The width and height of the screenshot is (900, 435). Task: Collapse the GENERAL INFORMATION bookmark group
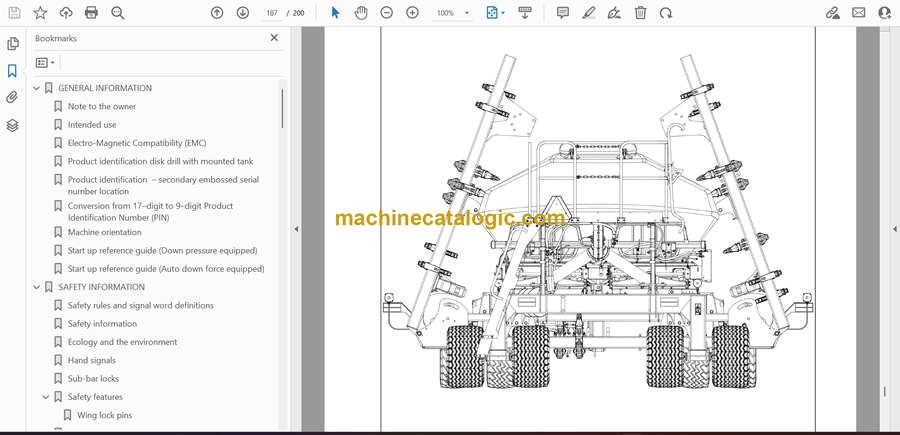coord(37,88)
